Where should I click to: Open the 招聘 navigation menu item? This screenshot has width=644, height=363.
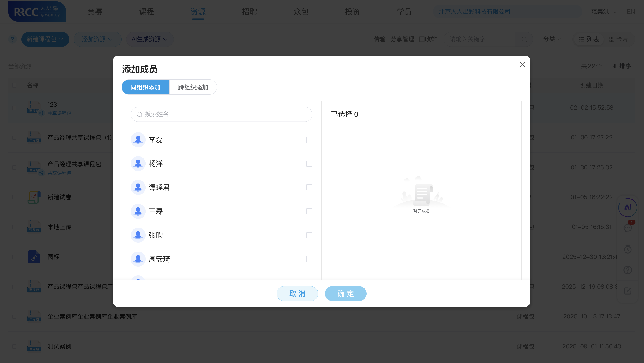point(249,11)
